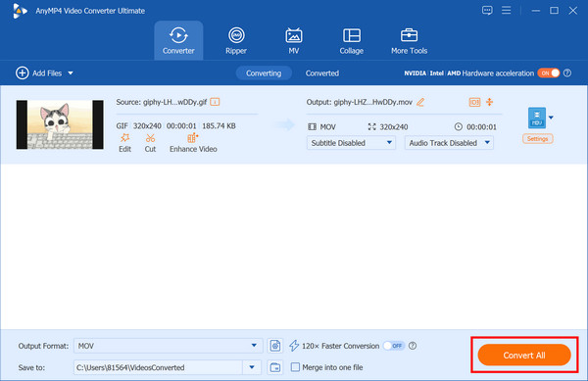Viewport: 588px width, 381px height.
Task: Open the Enhance Video tool
Action: (x=193, y=143)
